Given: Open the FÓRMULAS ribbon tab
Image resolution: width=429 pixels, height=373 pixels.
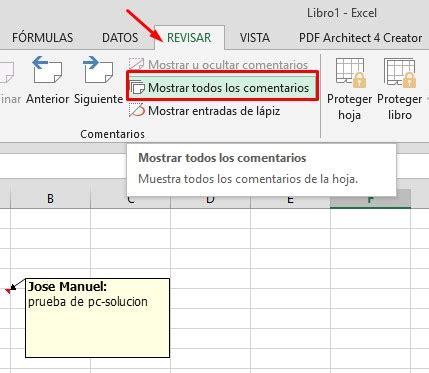Looking at the screenshot, I should (42, 38).
